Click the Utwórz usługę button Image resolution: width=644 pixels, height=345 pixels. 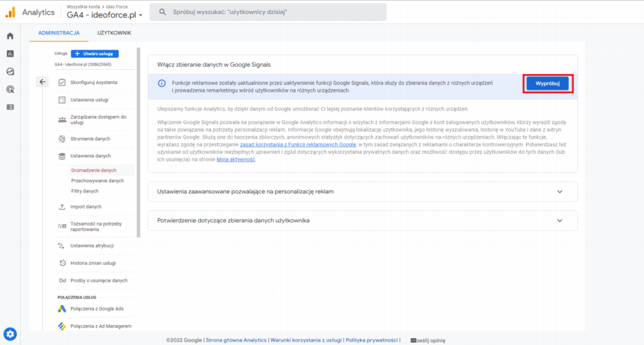(x=95, y=54)
